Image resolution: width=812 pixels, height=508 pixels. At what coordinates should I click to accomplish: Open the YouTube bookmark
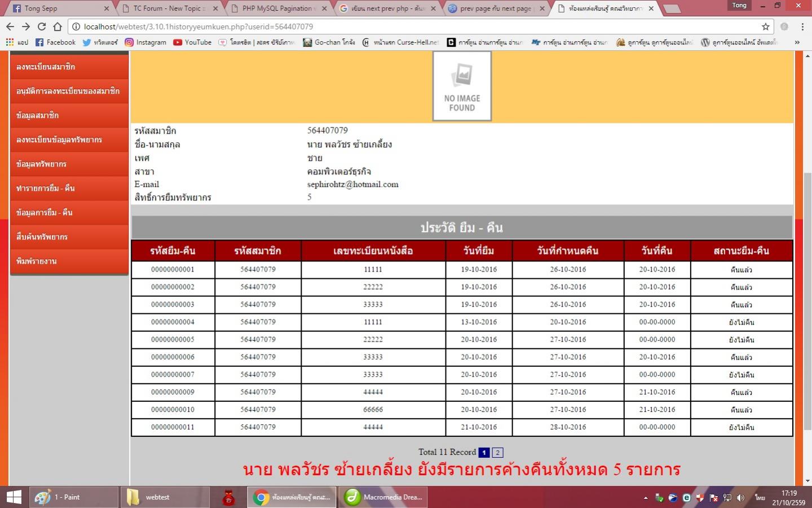(192, 42)
